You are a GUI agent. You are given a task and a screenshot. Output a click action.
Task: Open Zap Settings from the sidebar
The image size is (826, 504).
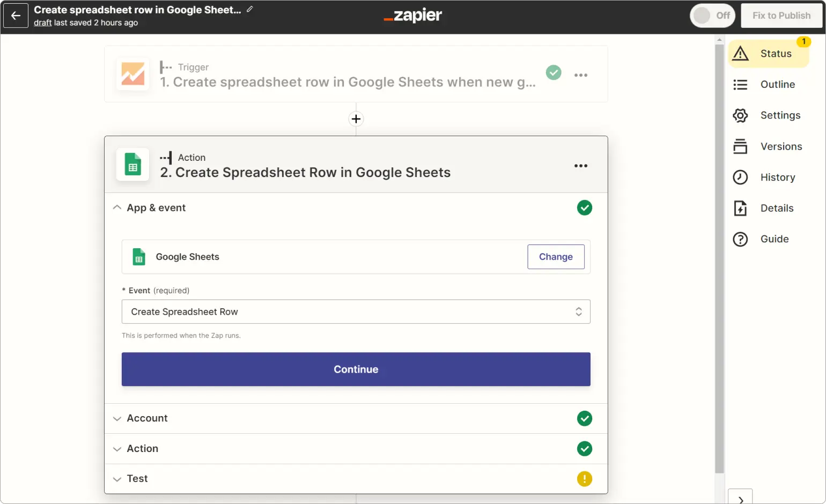point(779,115)
